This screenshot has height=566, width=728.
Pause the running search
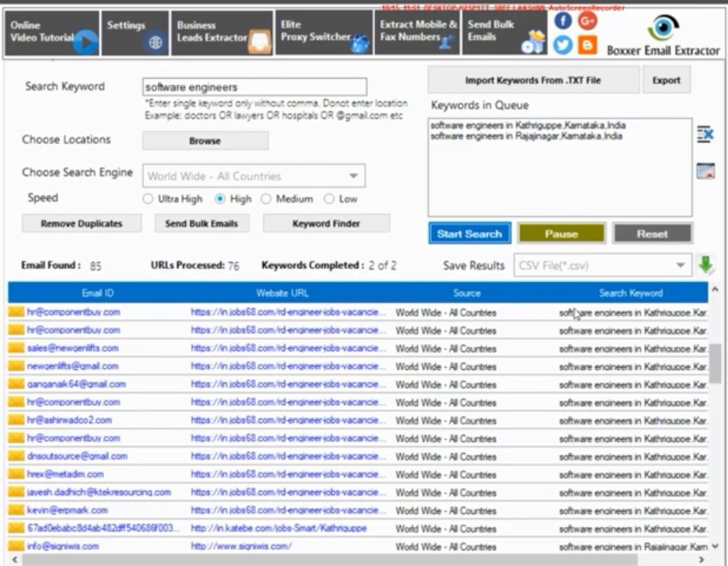[x=561, y=234]
